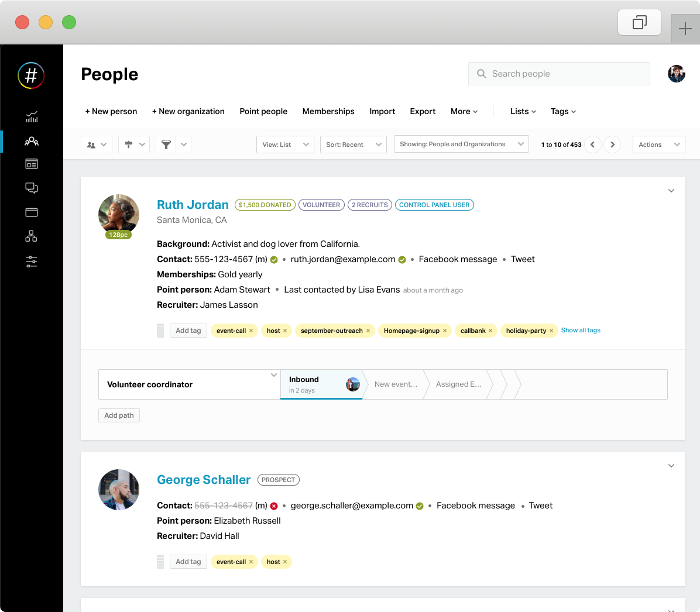Viewport: 700px width, 612px height.
Task: Expand the View: List dropdown
Action: coord(285,145)
